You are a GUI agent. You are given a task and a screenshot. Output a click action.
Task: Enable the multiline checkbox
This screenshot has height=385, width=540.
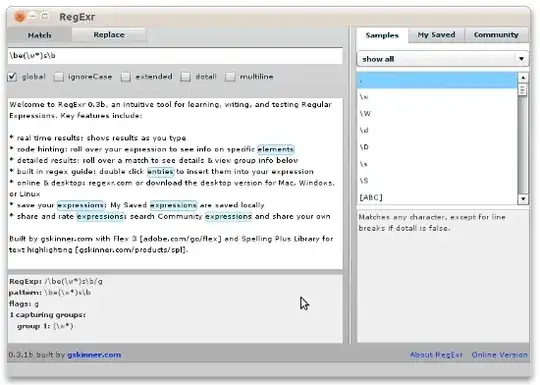tap(230, 77)
